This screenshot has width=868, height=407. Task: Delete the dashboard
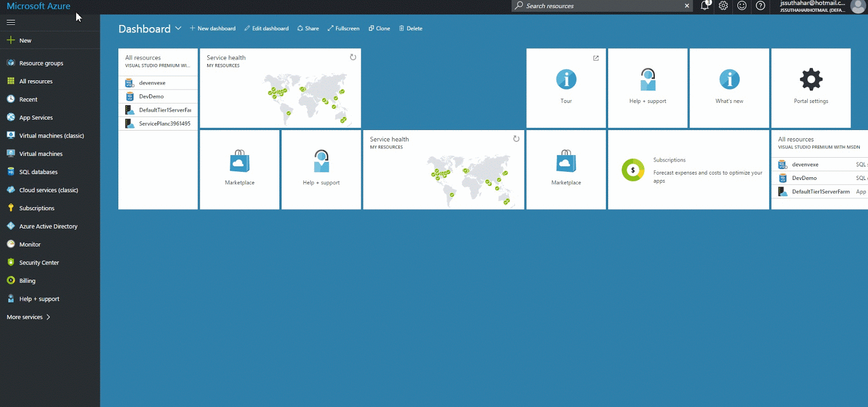[x=411, y=28]
